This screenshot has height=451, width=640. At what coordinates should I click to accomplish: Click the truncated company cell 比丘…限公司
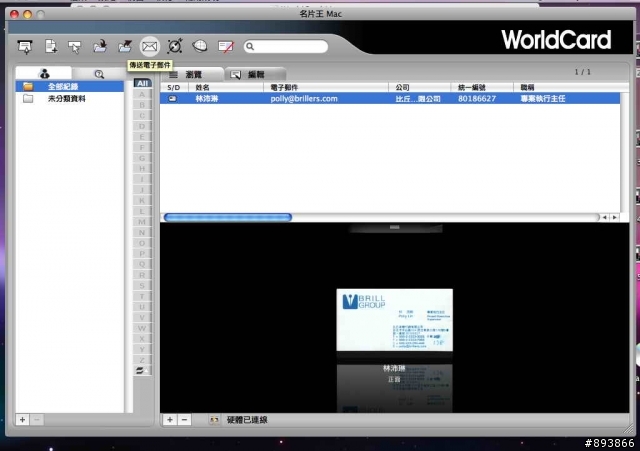418,98
